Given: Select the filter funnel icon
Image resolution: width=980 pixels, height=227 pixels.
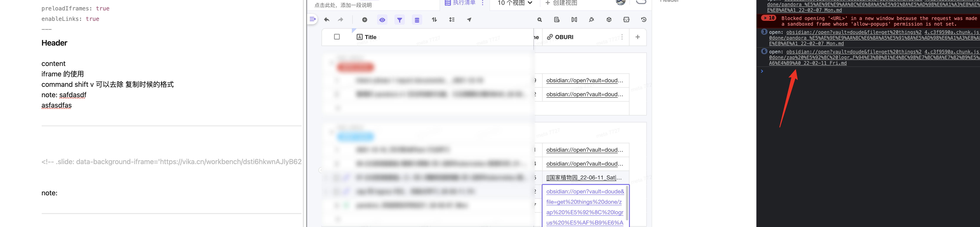Looking at the screenshot, I should point(399,19).
